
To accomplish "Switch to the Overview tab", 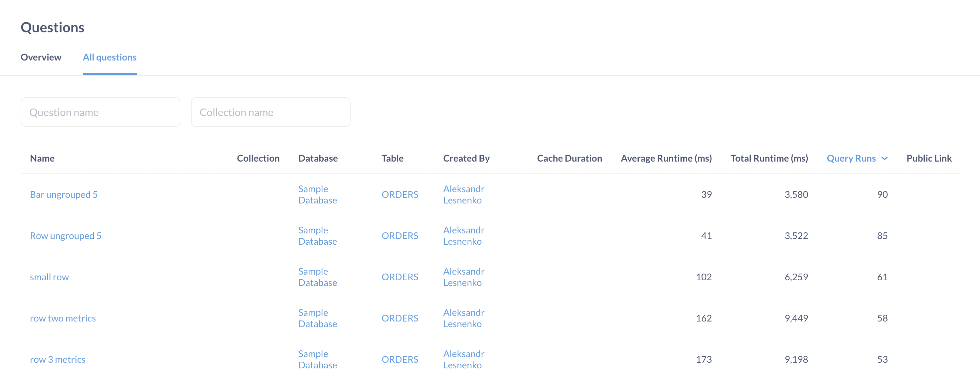I will 41,57.
